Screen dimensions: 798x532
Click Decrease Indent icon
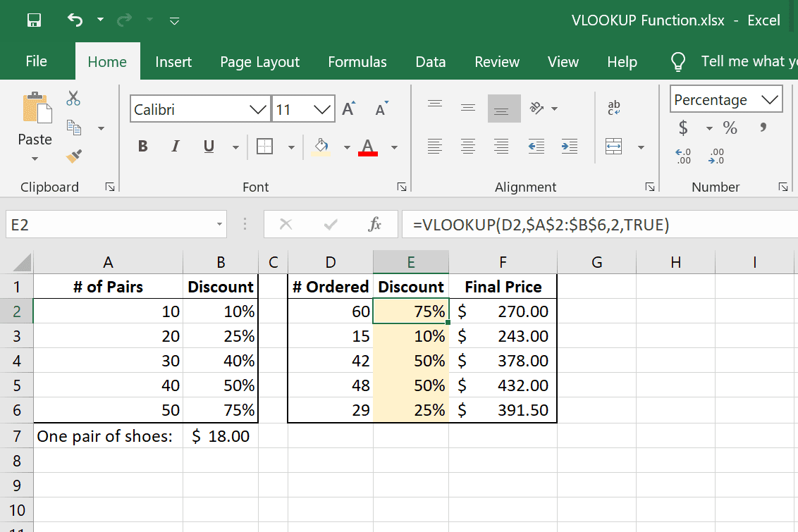[536, 147]
